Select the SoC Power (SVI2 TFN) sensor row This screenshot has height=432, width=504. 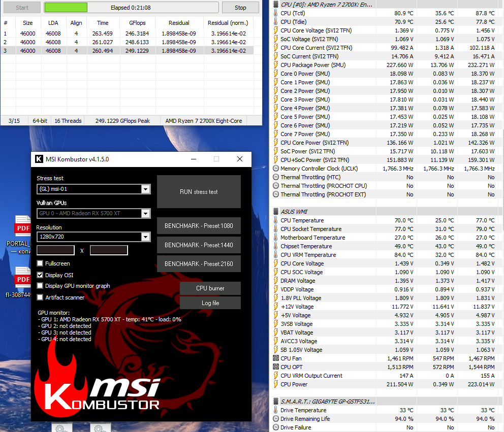(x=385, y=151)
